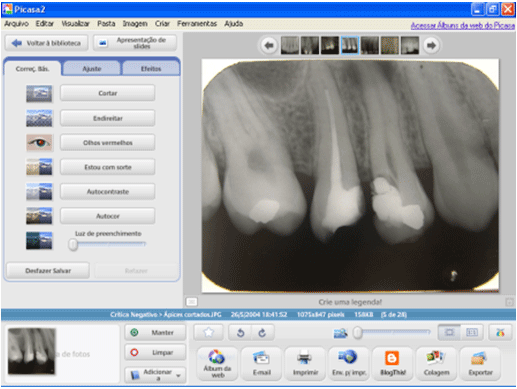
Task: Click the zoom picture icon left of slider
Action: point(340,333)
